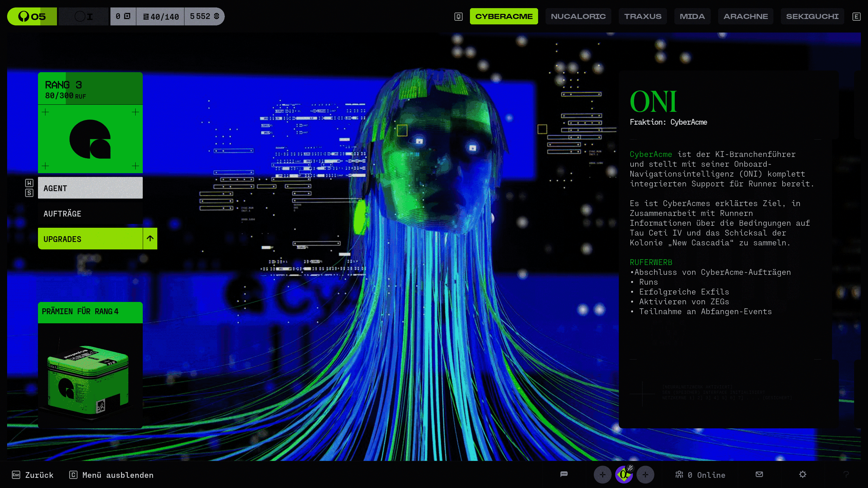868x488 pixels.
Task: Click the right add squad member plus
Action: pyautogui.click(x=645, y=474)
